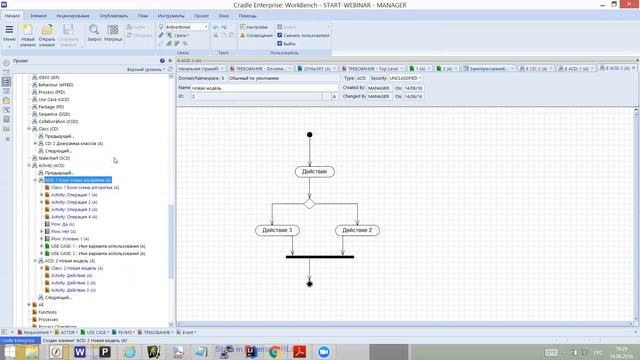Select the Действие 3 activity shape

pos(277,231)
